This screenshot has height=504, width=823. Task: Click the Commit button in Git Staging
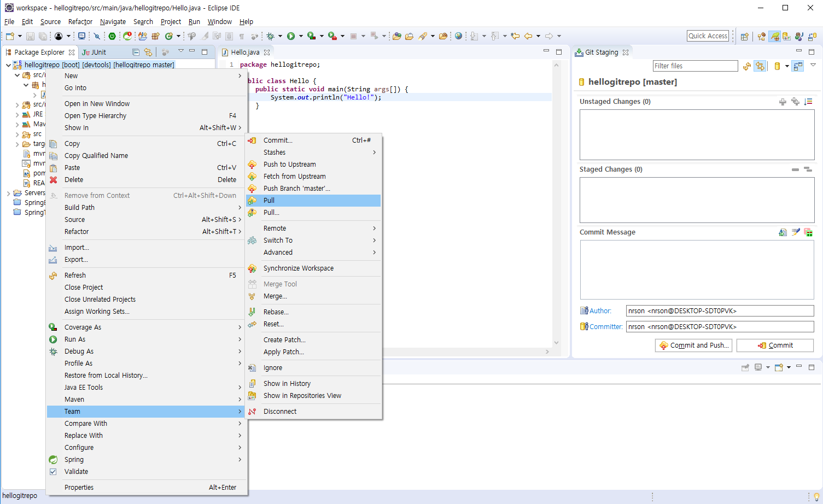pyautogui.click(x=775, y=345)
